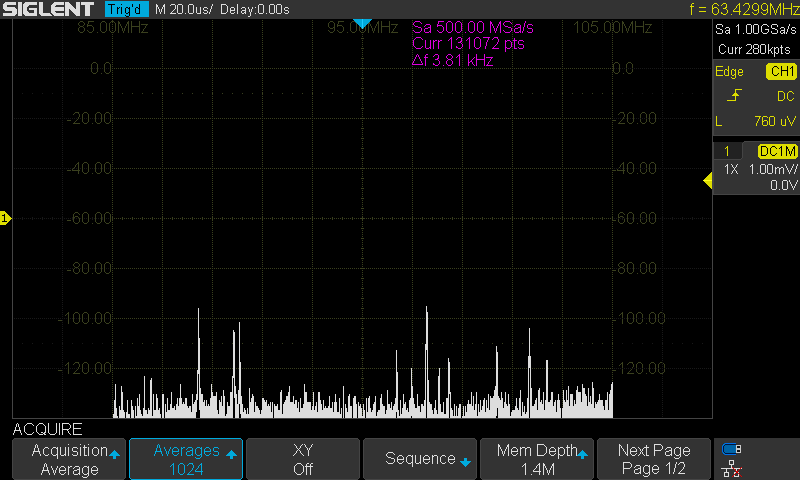
Task: Click the DC1M coupling badge
Action: [x=777, y=151]
